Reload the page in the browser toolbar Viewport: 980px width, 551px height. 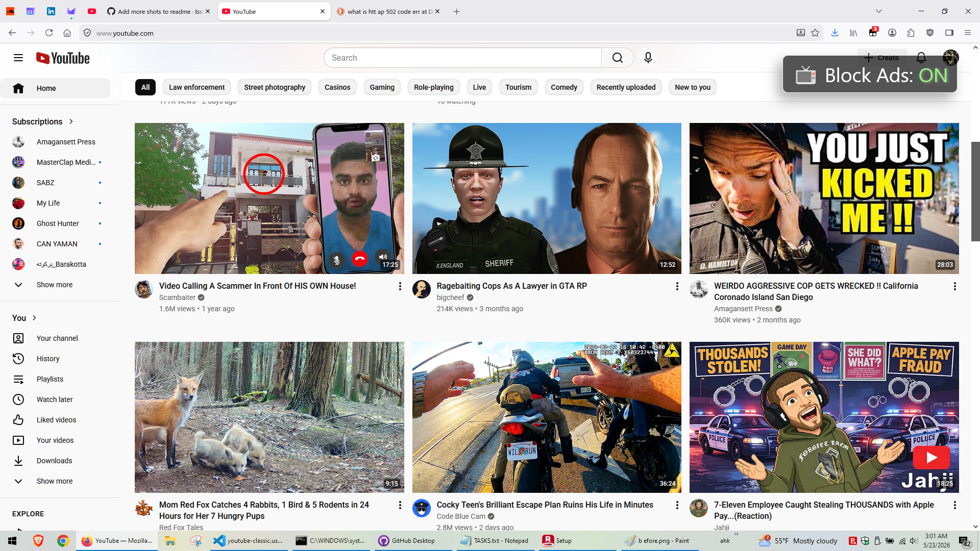point(49,33)
